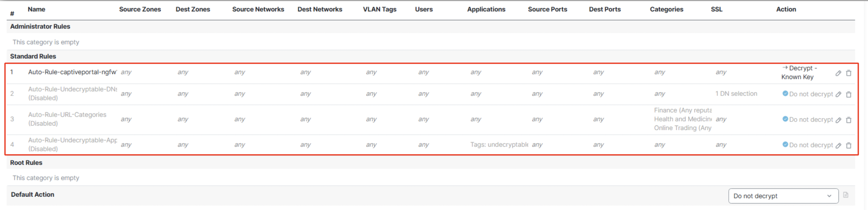Image resolution: width=868 pixels, height=210 pixels.
Task: Click Health and Medicine category entry
Action: [683, 119]
